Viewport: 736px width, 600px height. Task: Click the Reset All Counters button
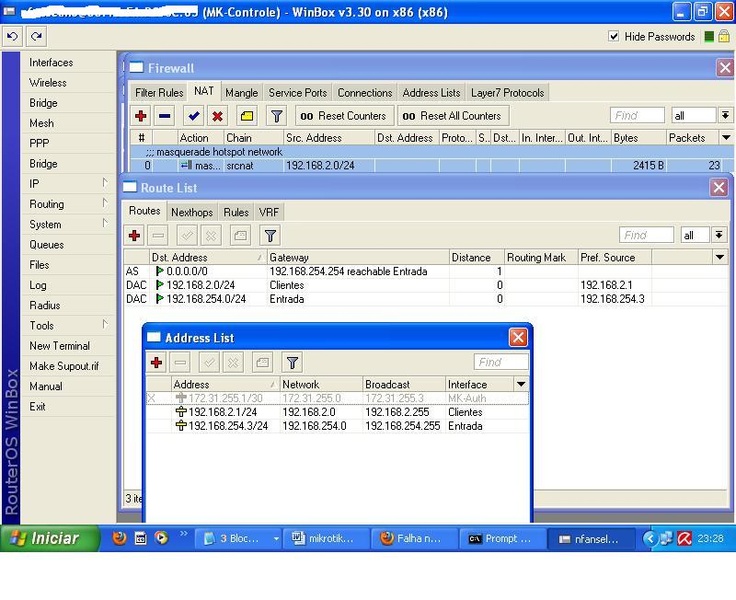point(453,116)
